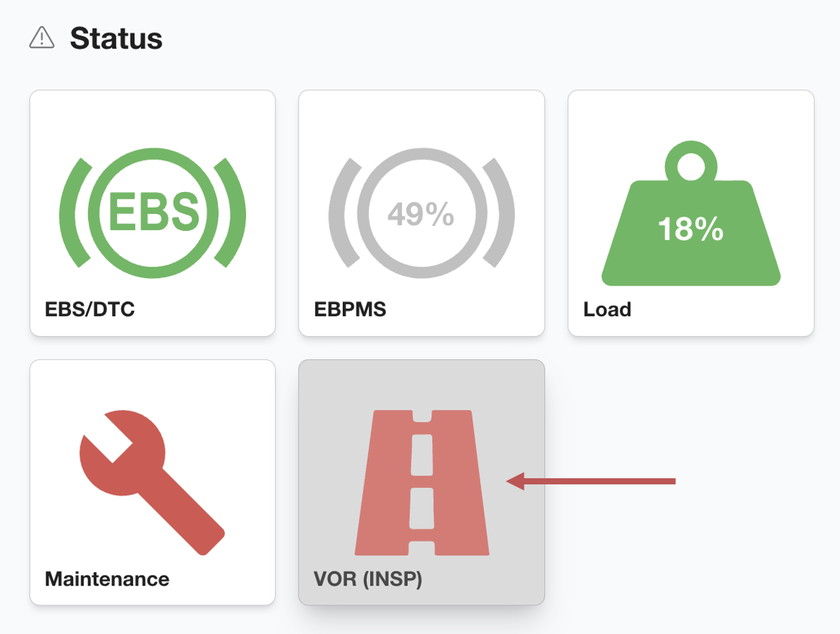
Task: Click the left arc of EBPMS icon
Action: 341,212
